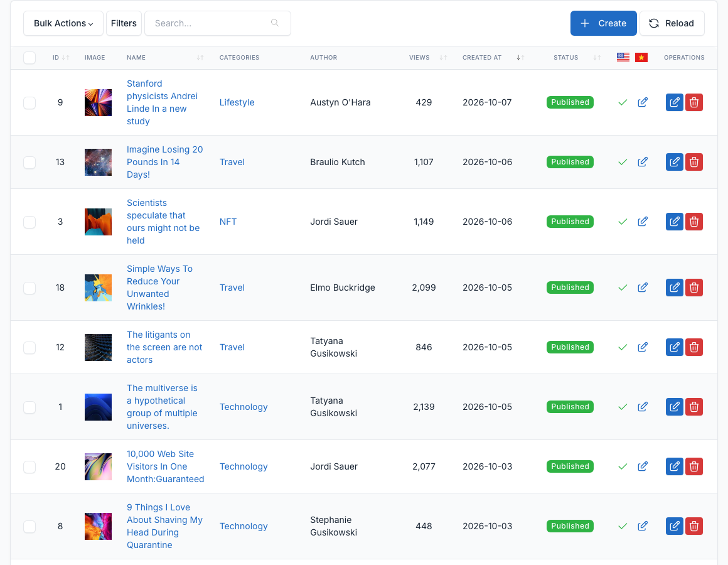Click red trash icon for post 18

click(693, 288)
